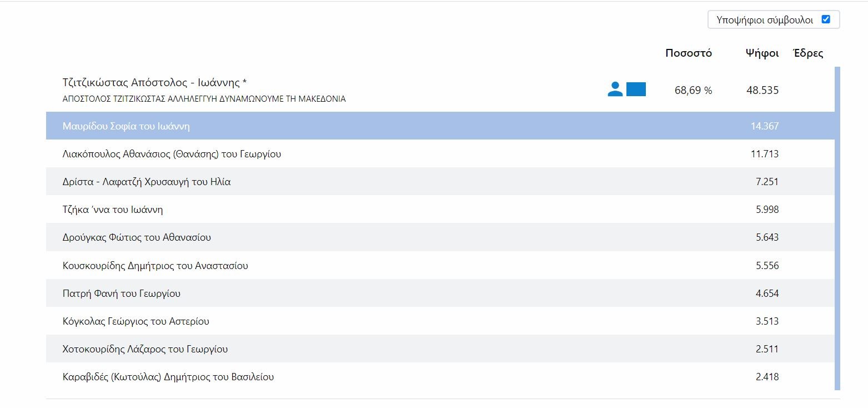Select candidate Μαυρίδου Σοφία του Ιωάννη
The image size is (868, 408).
click(x=126, y=126)
